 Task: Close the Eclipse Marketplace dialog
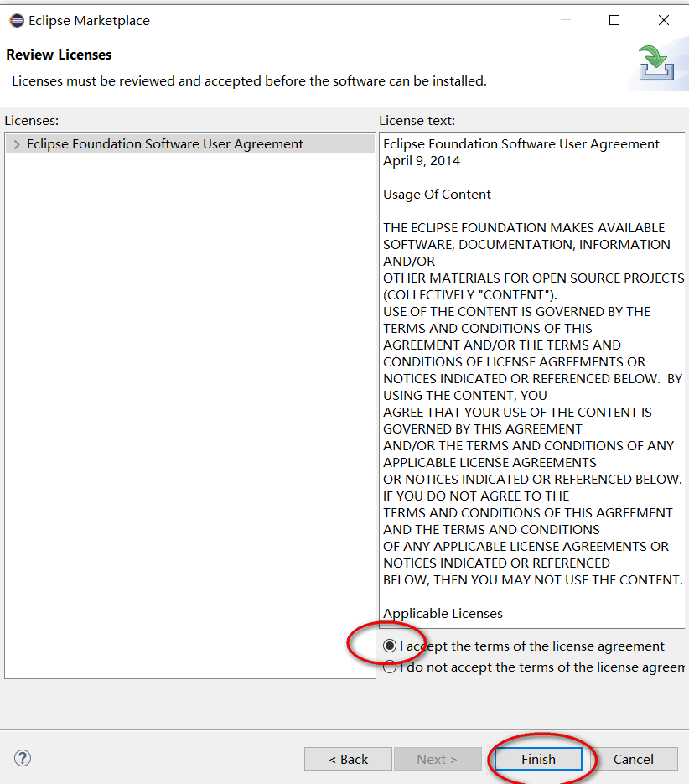click(664, 20)
